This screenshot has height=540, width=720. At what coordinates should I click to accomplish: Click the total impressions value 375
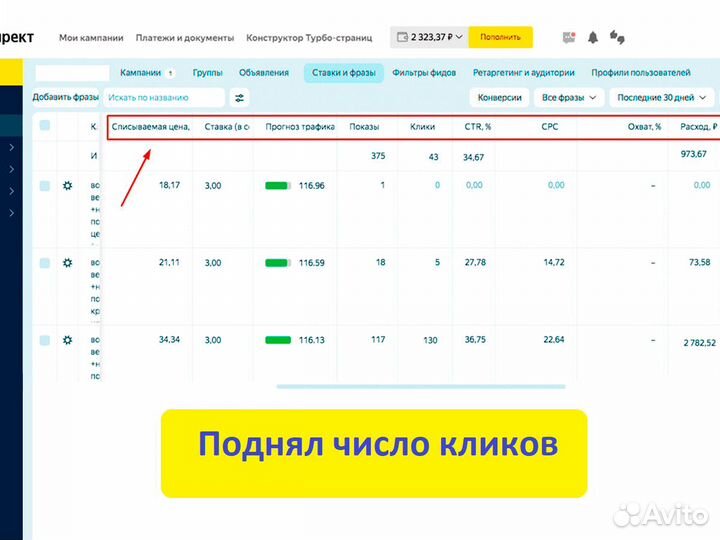[x=378, y=156]
